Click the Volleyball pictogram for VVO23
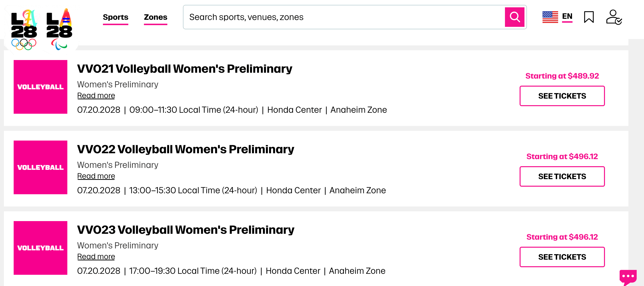 pos(40,248)
